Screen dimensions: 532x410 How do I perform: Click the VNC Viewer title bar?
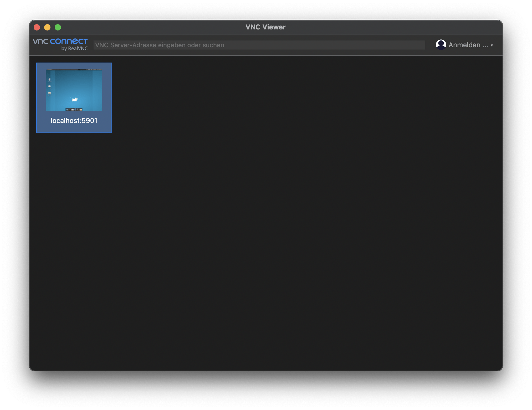pos(265,27)
